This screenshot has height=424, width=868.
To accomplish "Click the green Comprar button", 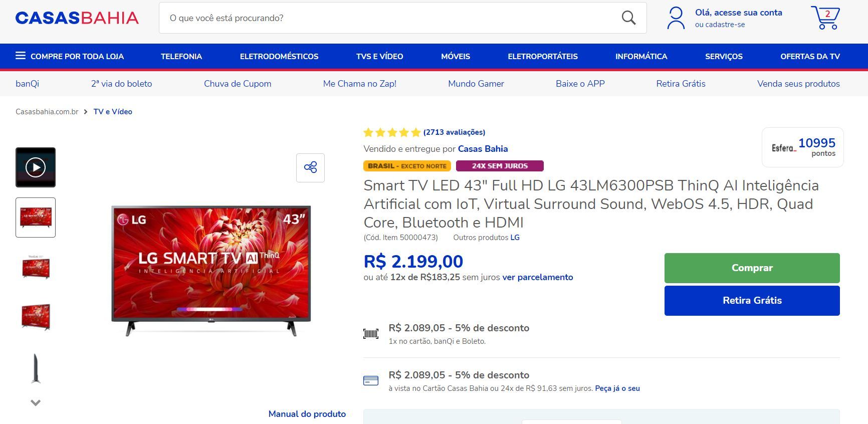I will tap(752, 268).
